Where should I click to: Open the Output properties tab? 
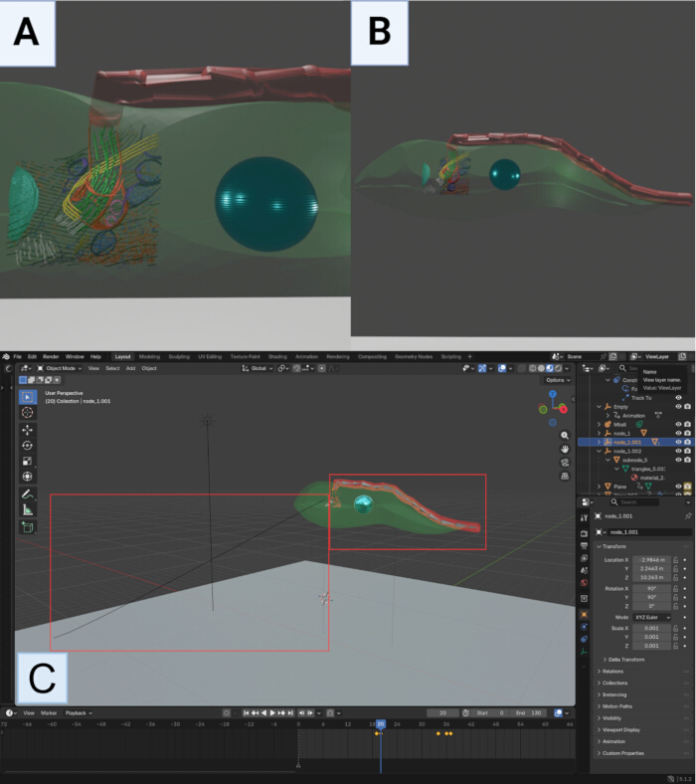[584, 545]
